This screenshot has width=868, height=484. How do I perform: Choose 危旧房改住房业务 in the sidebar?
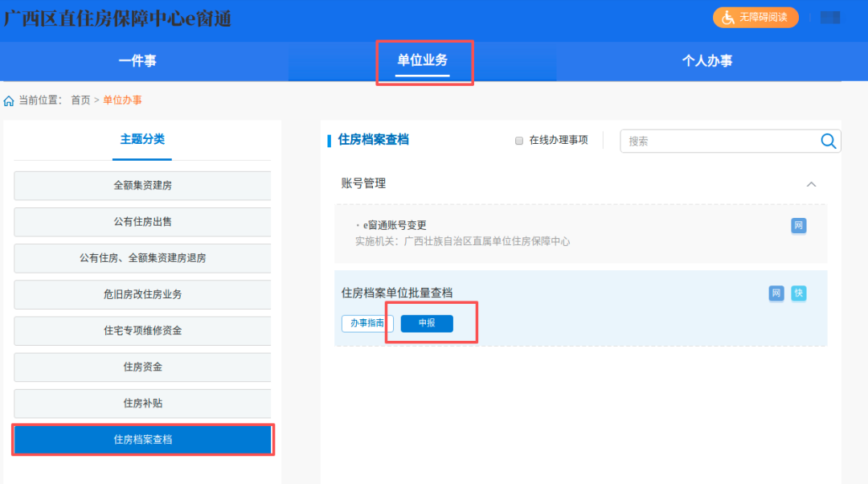(x=142, y=294)
